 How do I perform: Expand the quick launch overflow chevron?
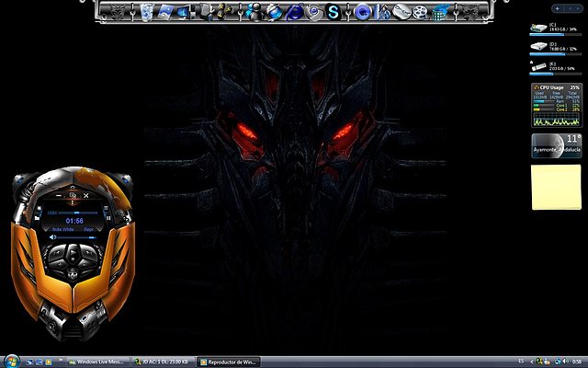pos(61,361)
